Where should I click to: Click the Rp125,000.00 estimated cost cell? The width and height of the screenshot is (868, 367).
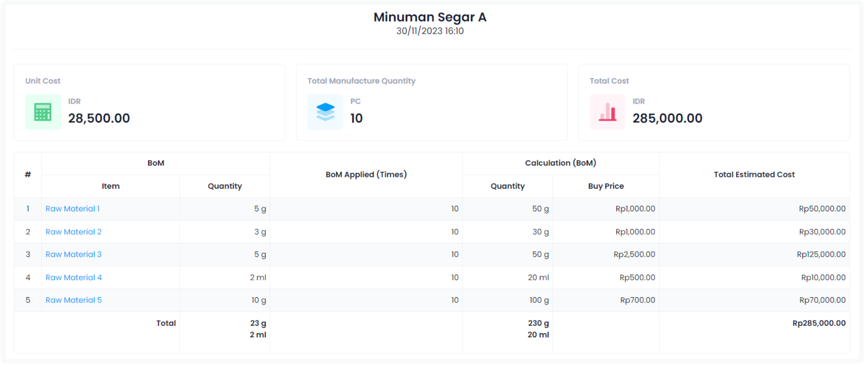point(821,255)
